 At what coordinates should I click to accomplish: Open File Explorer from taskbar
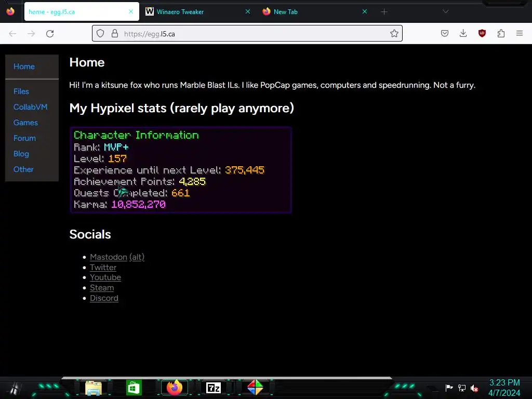pyautogui.click(x=94, y=388)
